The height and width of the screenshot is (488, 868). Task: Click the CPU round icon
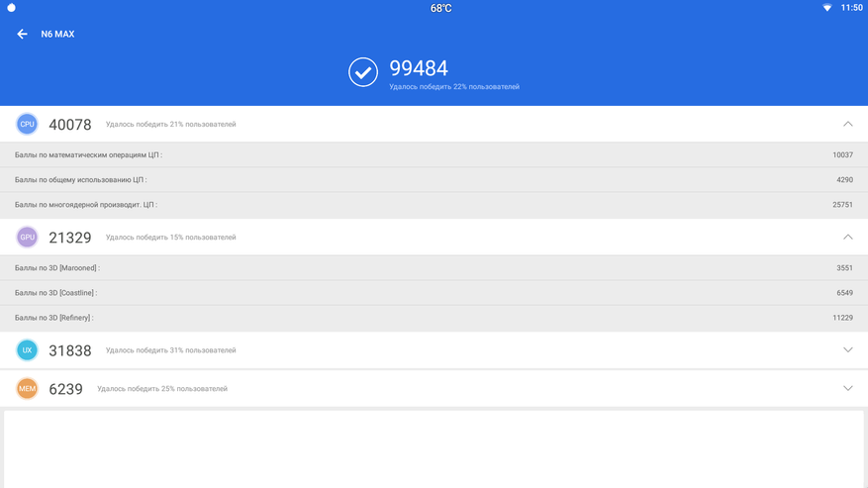(27, 124)
